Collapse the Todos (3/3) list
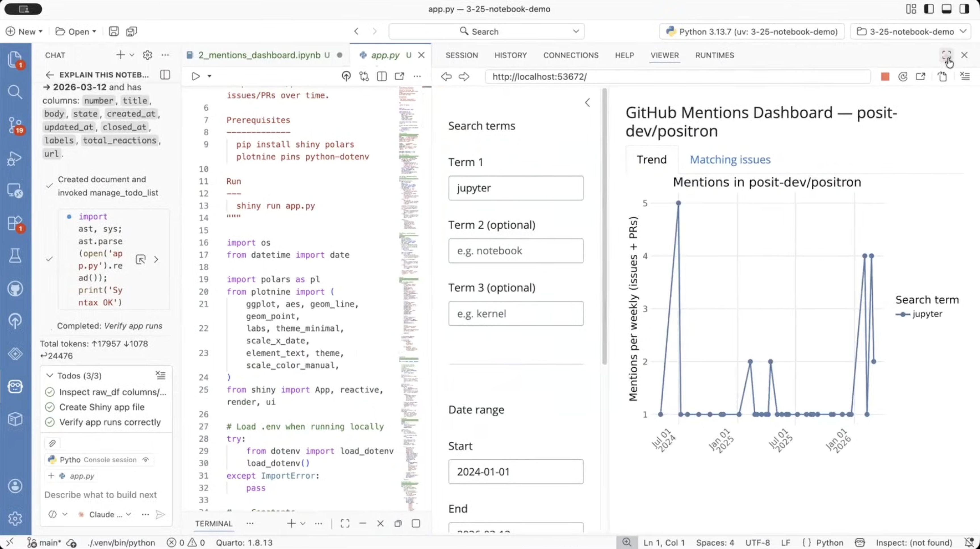980x549 pixels. [x=49, y=376]
